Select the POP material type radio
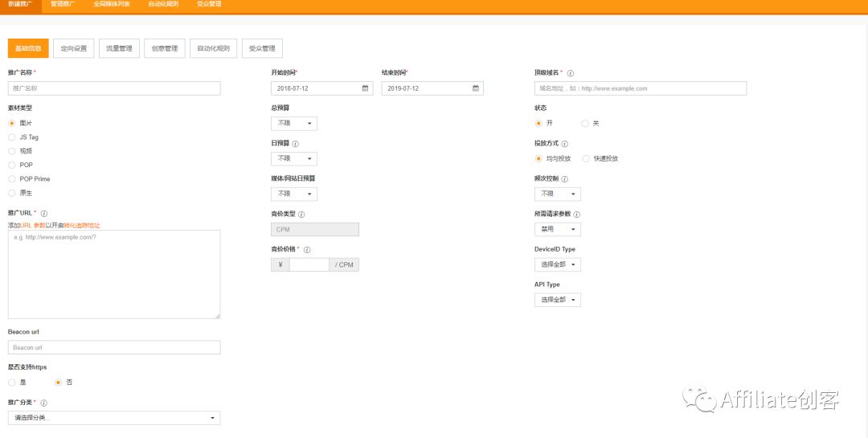This screenshot has width=868, height=438. [x=11, y=165]
